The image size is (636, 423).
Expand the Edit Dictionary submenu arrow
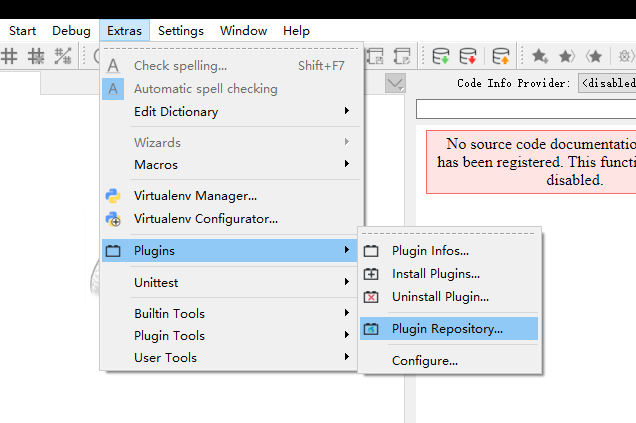pyautogui.click(x=347, y=111)
